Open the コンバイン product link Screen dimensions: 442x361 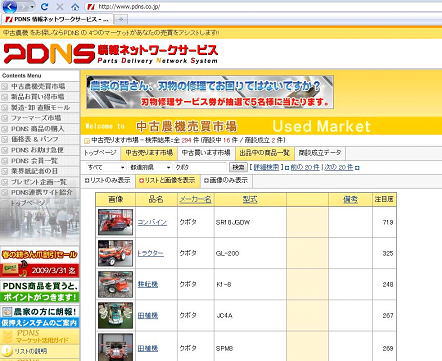(152, 222)
